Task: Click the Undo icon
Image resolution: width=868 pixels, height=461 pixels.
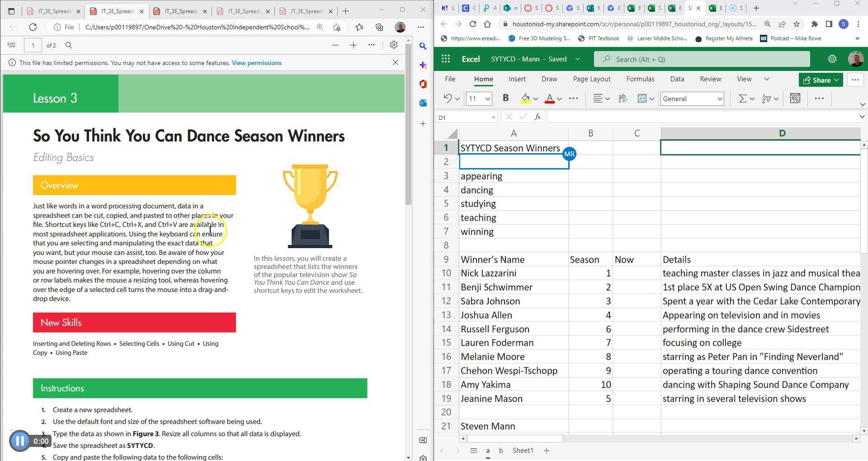Action: point(447,99)
